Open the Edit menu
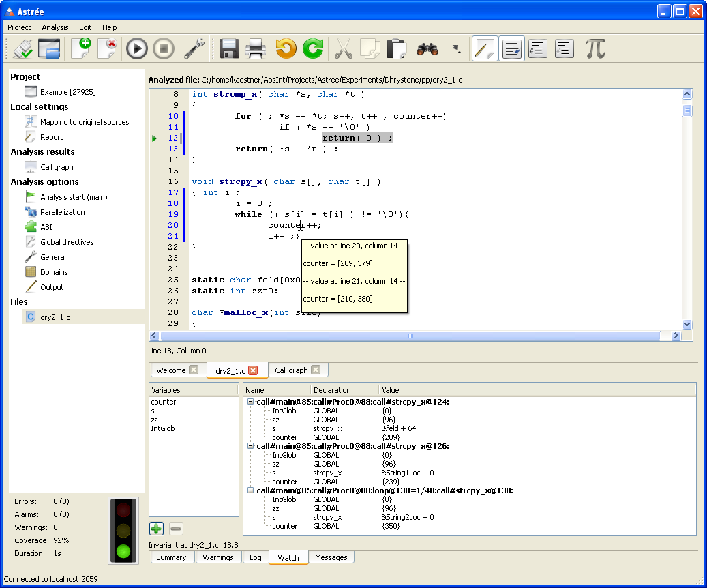This screenshot has width=707, height=588. 85,27
